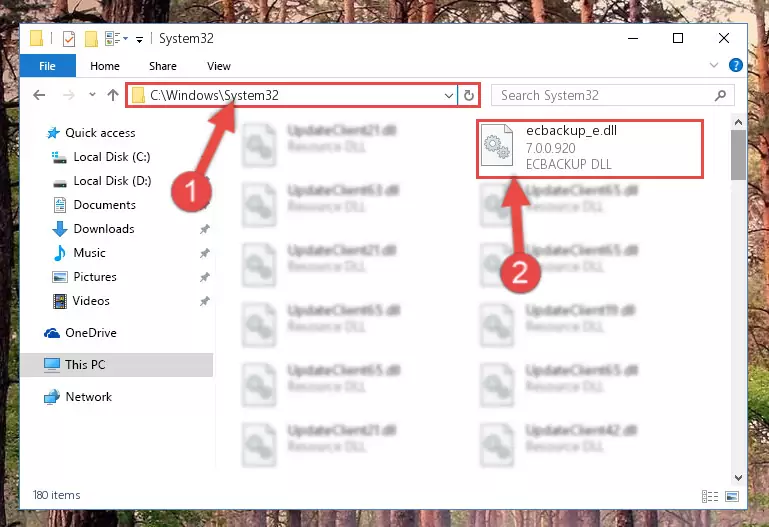The height and width of the screenshot is (527, 769).
Task: Click the New folder icon in title bar
Action: (91, 38)
